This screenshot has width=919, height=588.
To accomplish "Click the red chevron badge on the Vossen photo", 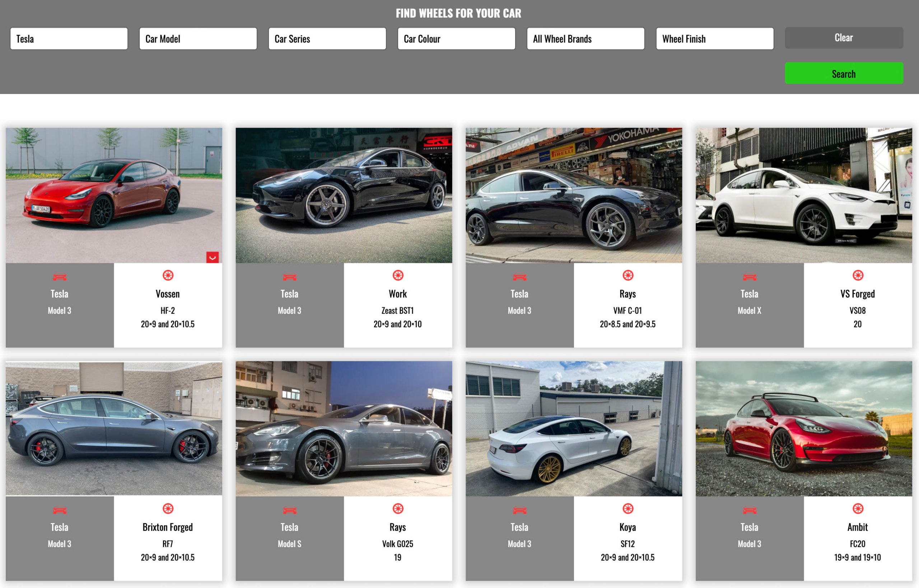I will click(213, 257).
